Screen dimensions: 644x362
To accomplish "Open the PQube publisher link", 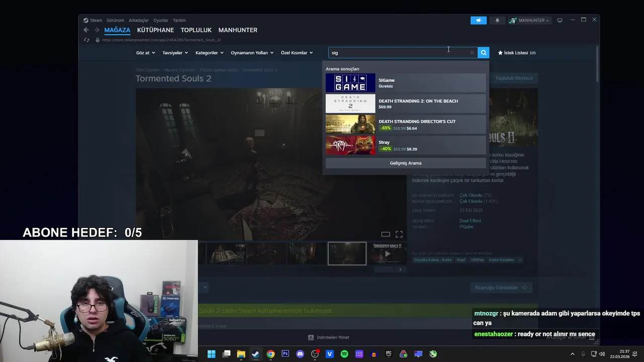I will pos(466,227).
